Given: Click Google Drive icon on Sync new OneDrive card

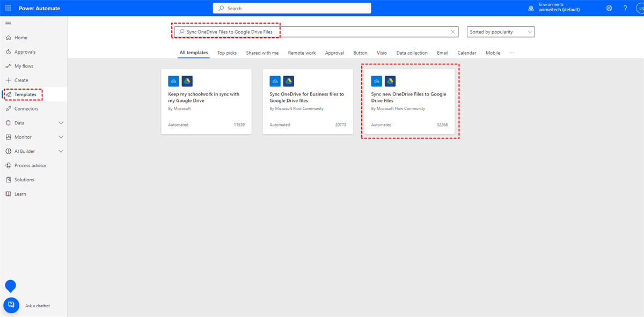Looking at the screenshot, I should (390, 81).
